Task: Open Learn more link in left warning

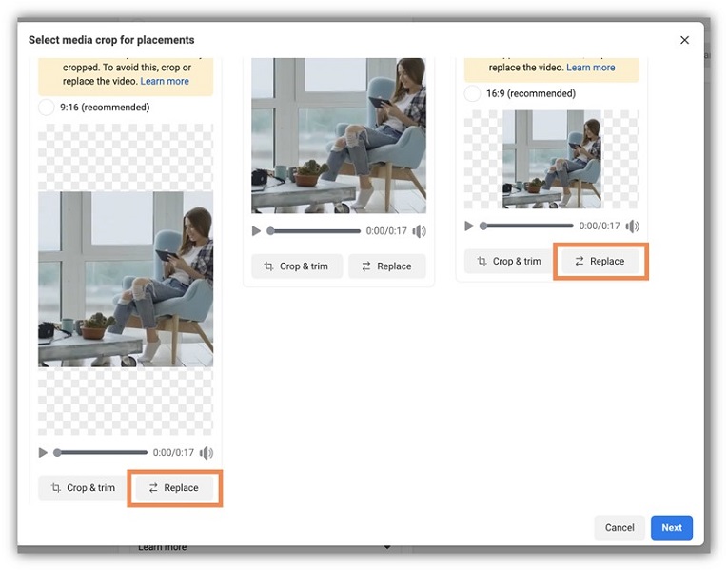Action: coord(165,82)
